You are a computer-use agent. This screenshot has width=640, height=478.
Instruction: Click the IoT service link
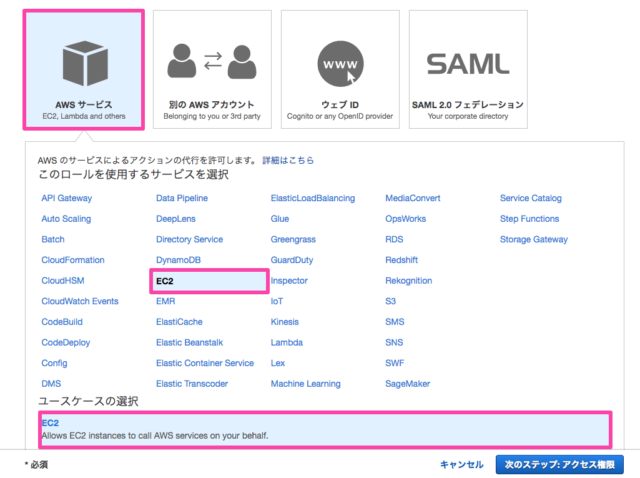click(x=277, y=301)
